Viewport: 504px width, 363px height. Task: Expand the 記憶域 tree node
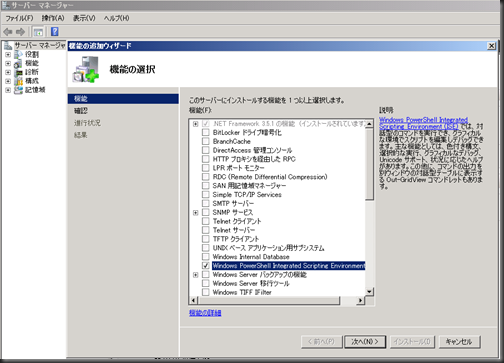tap(8, 90)
